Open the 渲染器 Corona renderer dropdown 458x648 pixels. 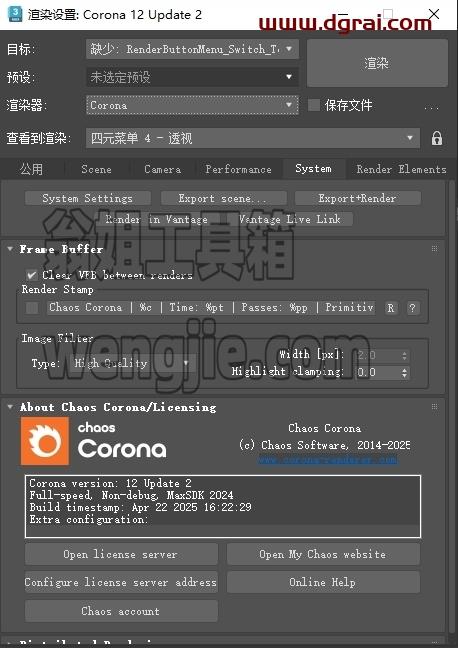192,105
